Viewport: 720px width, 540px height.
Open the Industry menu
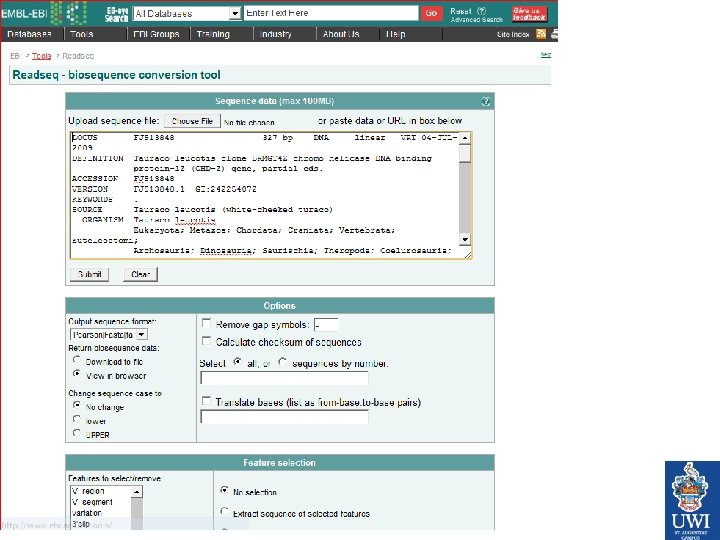(x=275, y=34)
